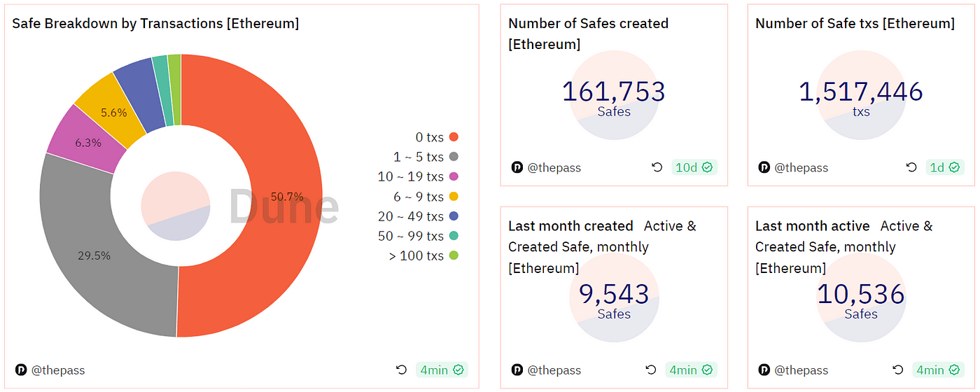Click the avatar icon beside @thepass under the pie chart
The height and width of the screenshot is (392, 980).
pyautogui.click(x=20, y=370)
